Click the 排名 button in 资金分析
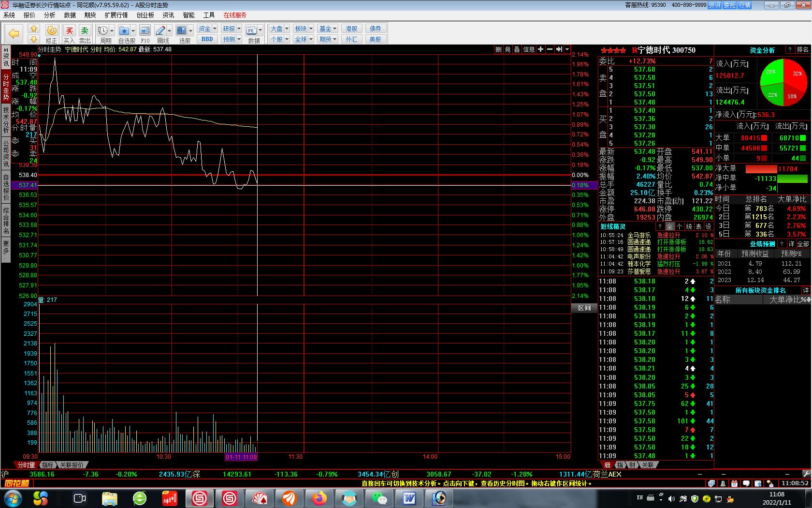Viewport: 812px width, 508px height. (803, 50)
